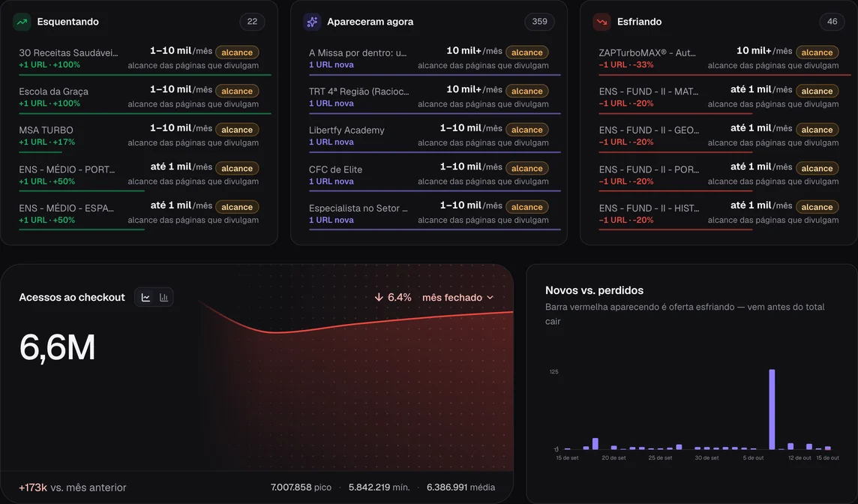The height and width of the screenshot is (504, 858).
Task: Click the "Novos vs. perdidos" heading
Action: (594, 290)
